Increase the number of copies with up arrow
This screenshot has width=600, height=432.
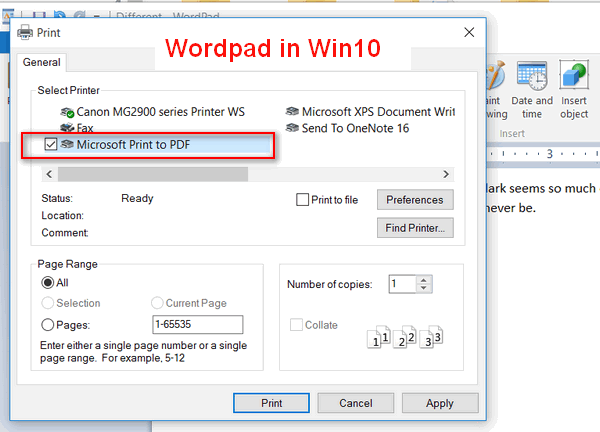point(424,280)
